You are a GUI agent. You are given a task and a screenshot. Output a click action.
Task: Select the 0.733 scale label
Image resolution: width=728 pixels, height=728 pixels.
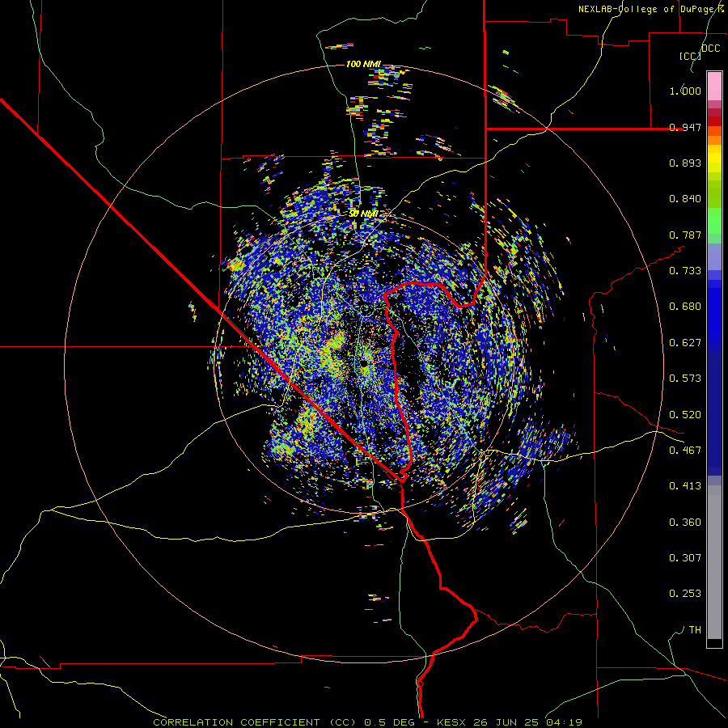point(685,271)
